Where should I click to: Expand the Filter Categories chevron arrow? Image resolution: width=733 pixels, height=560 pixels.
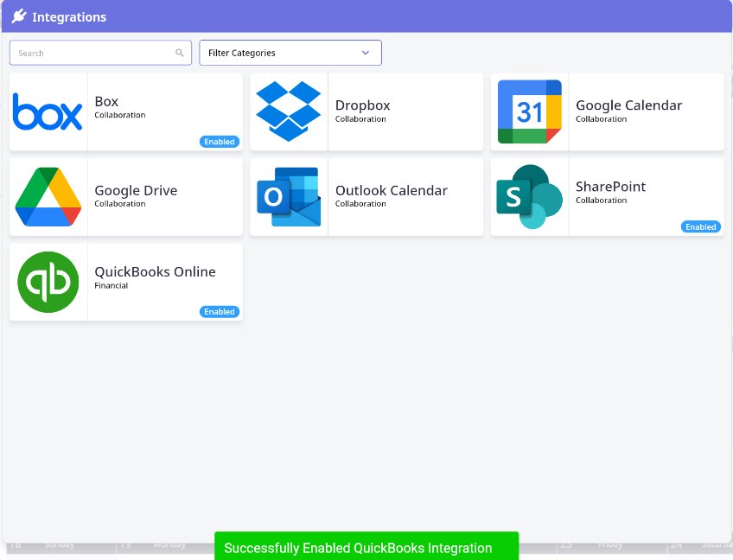[x=365, y=53]
